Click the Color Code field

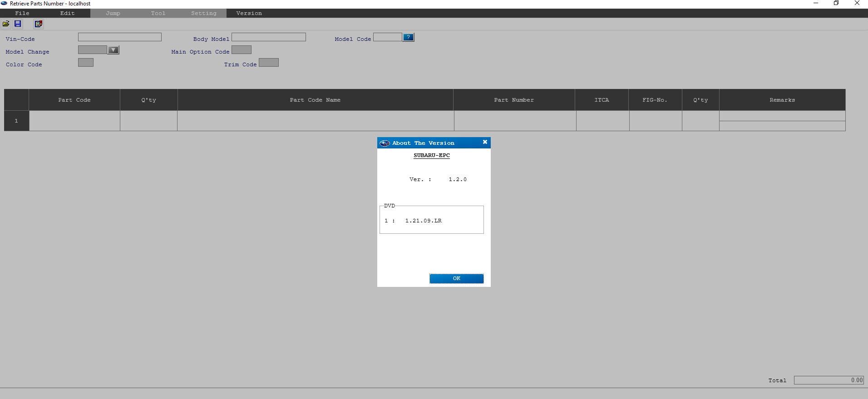click(86, 63)
